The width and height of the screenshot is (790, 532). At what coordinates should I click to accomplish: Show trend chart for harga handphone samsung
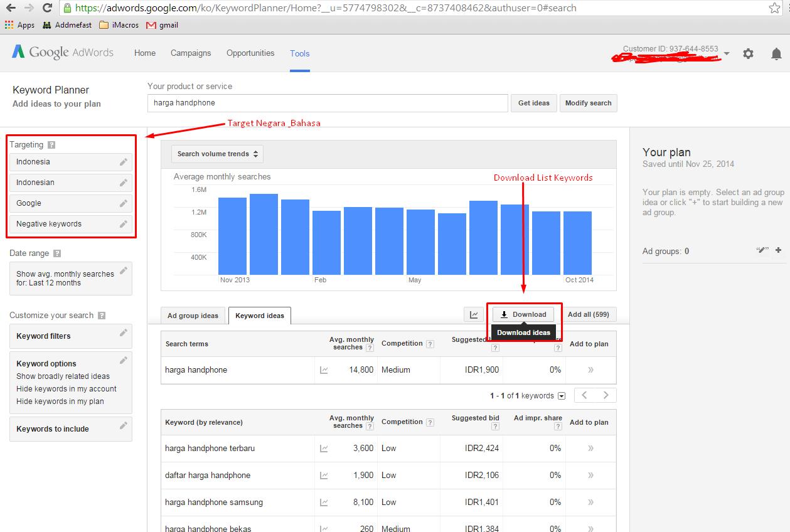pos(324,503)
